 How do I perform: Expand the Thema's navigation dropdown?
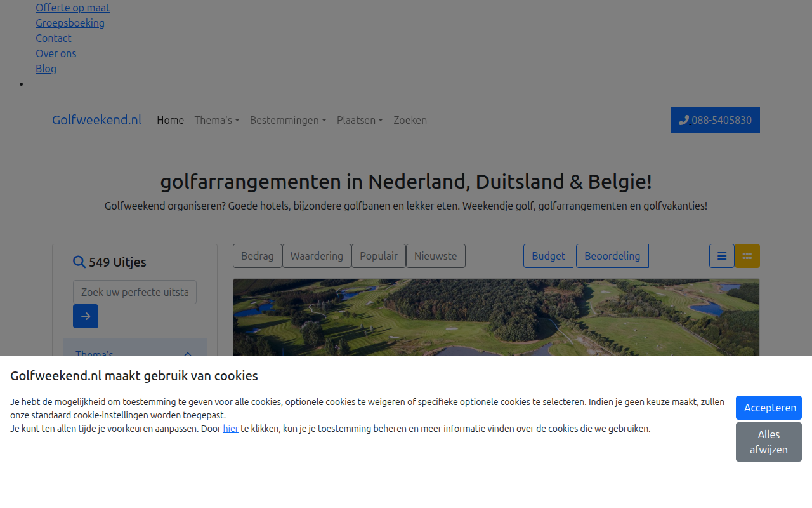pos(217,120)
